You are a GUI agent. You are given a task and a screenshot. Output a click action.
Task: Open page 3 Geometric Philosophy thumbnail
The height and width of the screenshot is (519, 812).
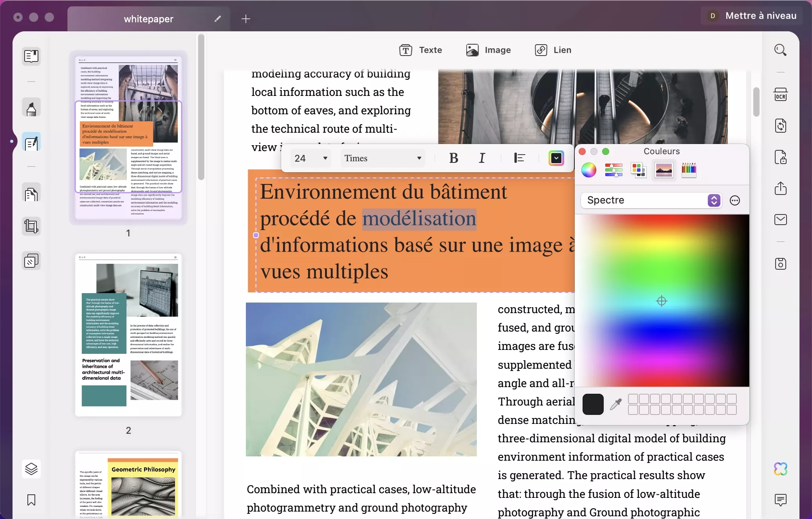[x=128, y=485]
